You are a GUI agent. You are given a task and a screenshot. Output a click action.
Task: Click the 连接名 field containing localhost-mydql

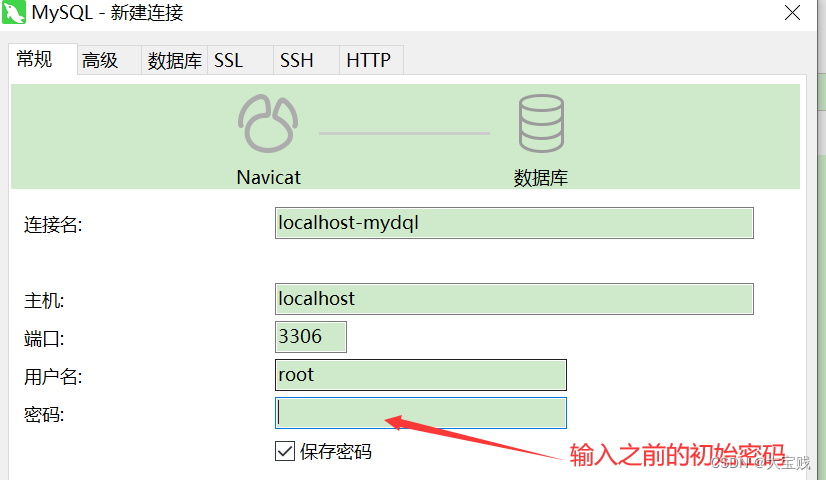(513, 223)
